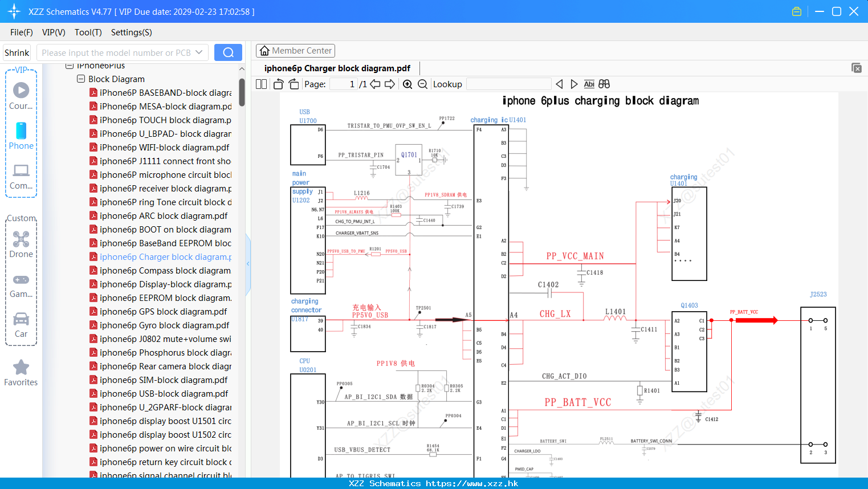Open the VIP(V) menu
The width and height of the screenshot is (868, 489).
(x=54, y=32)
